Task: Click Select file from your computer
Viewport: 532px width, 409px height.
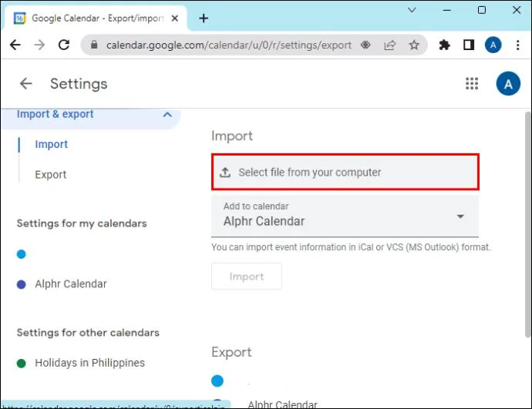Action: pyautogui.click(x=345, y=172)
